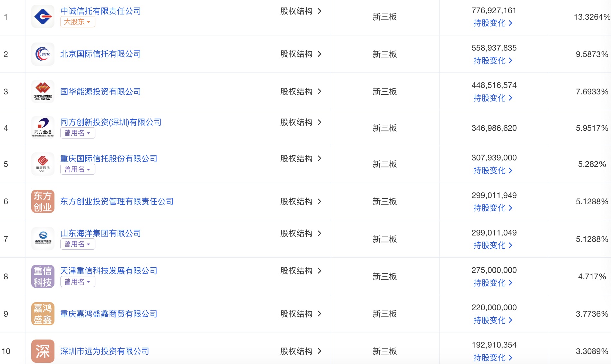611x364 pixels.
Task: Open 持股变化 under 299,011,949 shares
Action: [x=493, y=208]
